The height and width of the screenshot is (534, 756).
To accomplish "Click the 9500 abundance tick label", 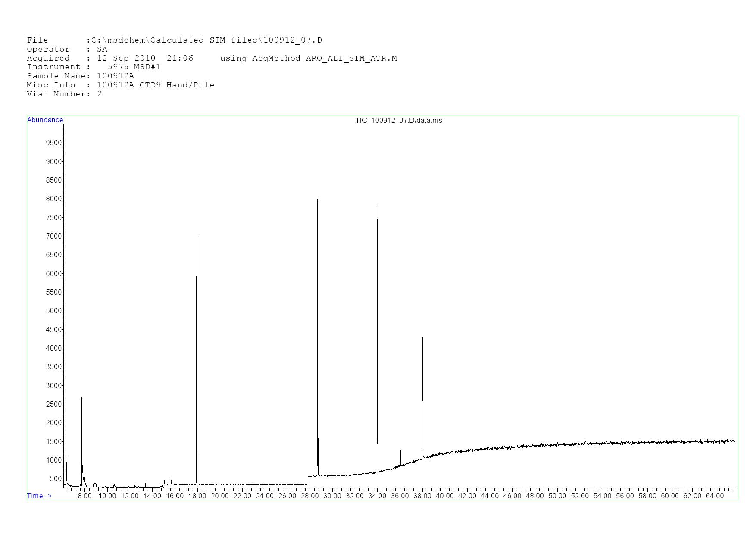I will pyautogui.click(x=54, y=143).
